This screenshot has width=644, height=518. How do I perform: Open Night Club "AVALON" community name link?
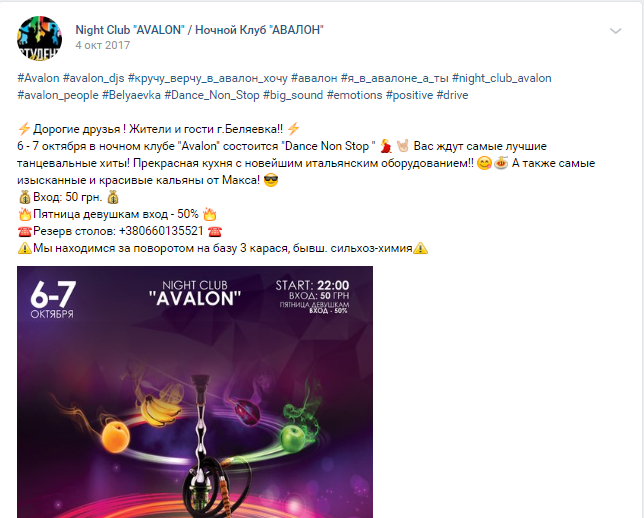pyautogui.click(x=199, y=30)
